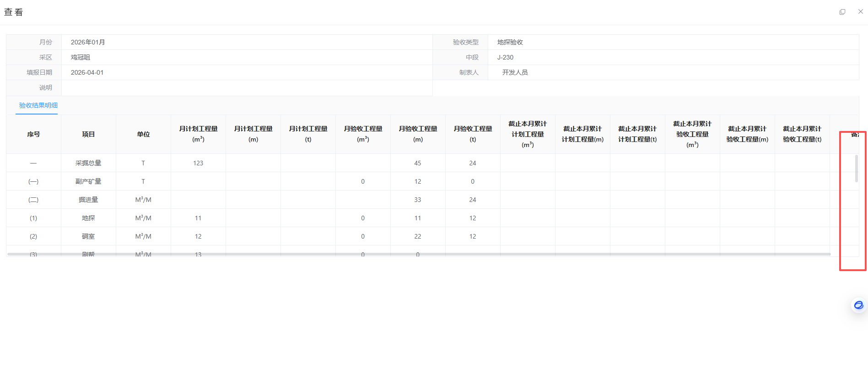Click the 制表人 value 开发人员
This screenshot has height=376, width=868.
click(x=515, y=72)
